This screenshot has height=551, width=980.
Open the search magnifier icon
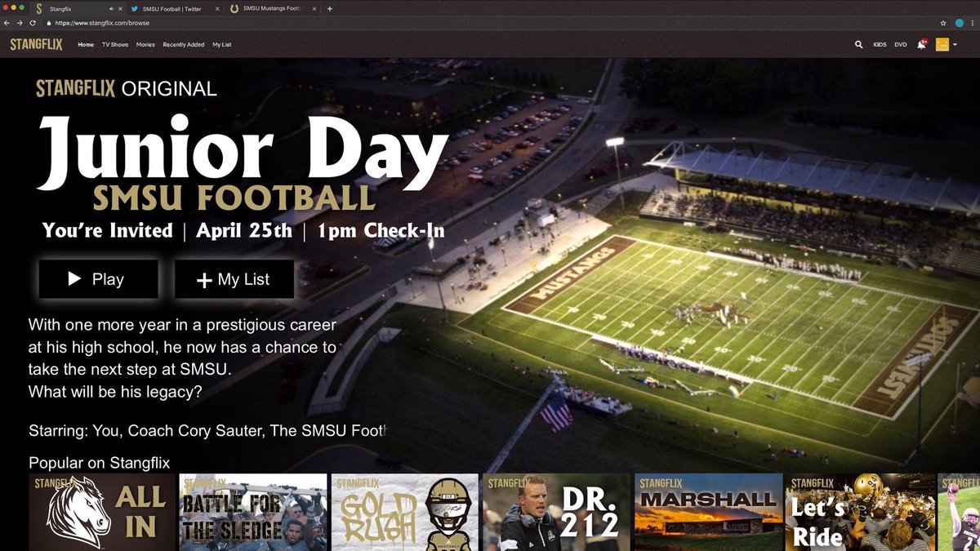858,45
